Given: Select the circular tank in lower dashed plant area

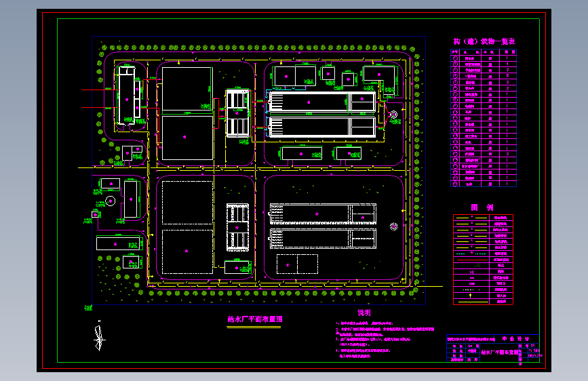Looking at the screenshot, I should pyautogui.click(x=393, y=226).
